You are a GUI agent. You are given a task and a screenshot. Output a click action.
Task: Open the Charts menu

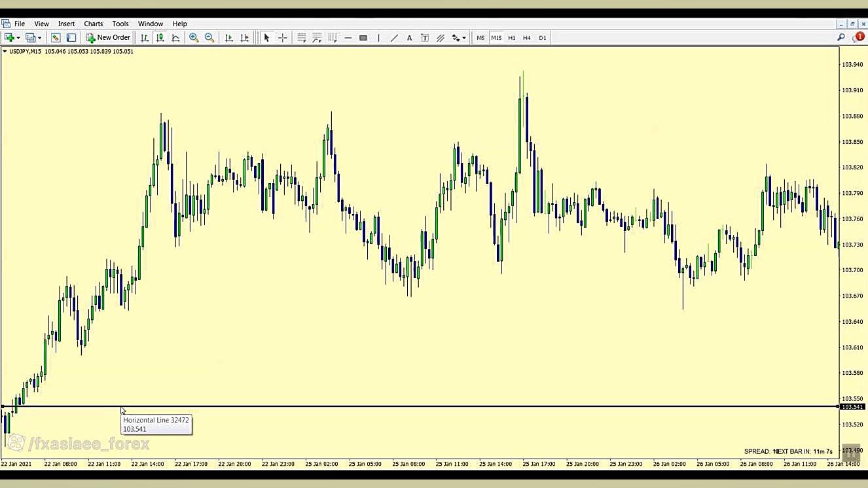point(94,24)
